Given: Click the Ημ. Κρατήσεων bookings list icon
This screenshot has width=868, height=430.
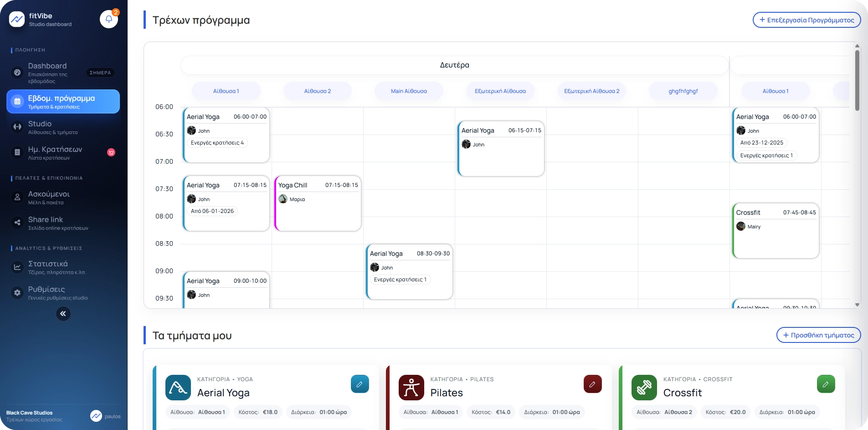Looking at the screenshot, I should coord(17,152).
